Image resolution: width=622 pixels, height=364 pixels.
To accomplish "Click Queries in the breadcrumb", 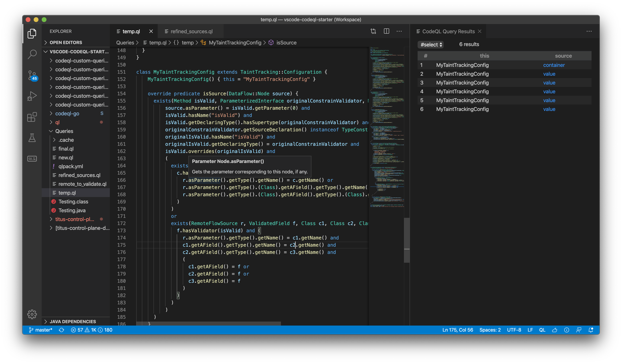I will 125,43.
